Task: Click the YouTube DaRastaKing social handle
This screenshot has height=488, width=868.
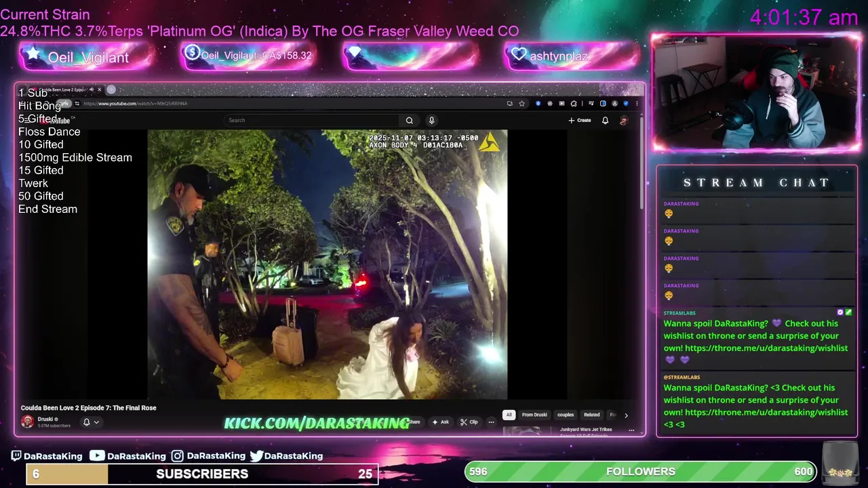Action: pos(127,456)
